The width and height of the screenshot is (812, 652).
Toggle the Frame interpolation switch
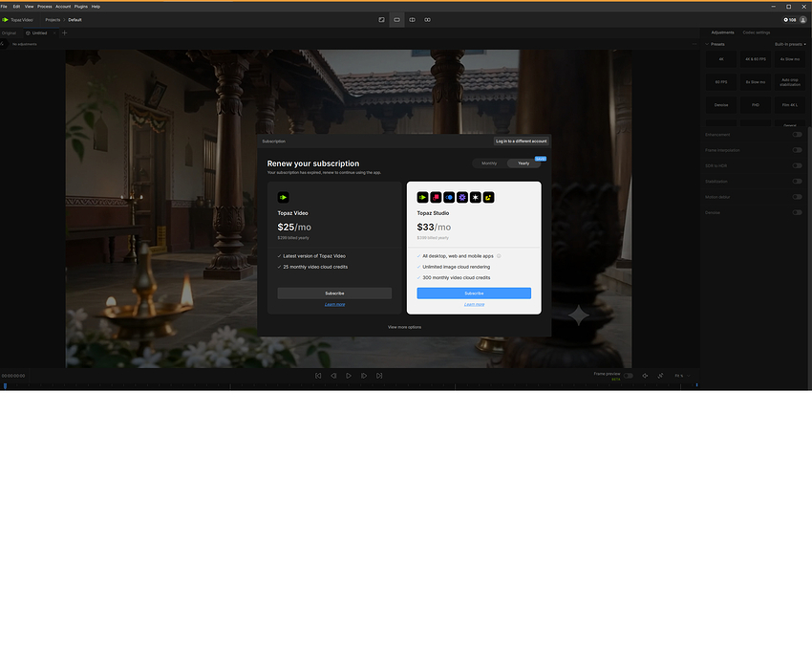(x=797, y=150)
